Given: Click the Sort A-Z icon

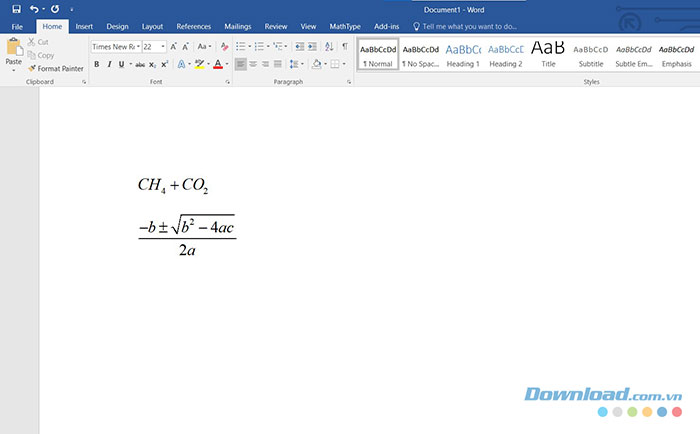Looking at the screenshot, I should click(x=328, y=46).
